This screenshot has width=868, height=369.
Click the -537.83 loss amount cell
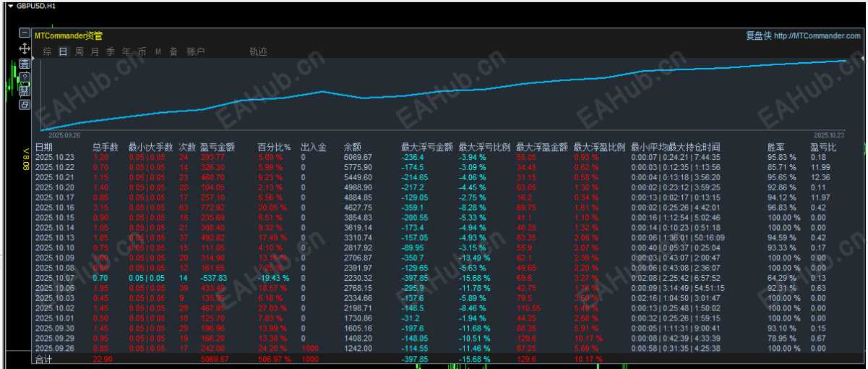pos(214,277)
